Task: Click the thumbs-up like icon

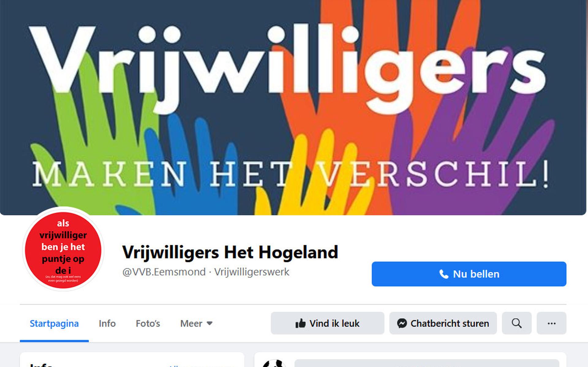Action: (300, 323)
